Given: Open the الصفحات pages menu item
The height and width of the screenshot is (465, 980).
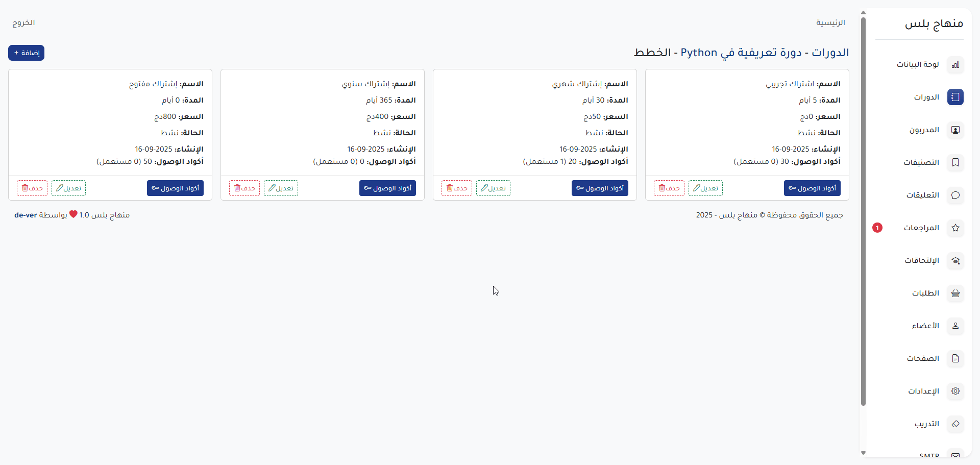Looking at the screenshot, I should [x=923, y=358].
